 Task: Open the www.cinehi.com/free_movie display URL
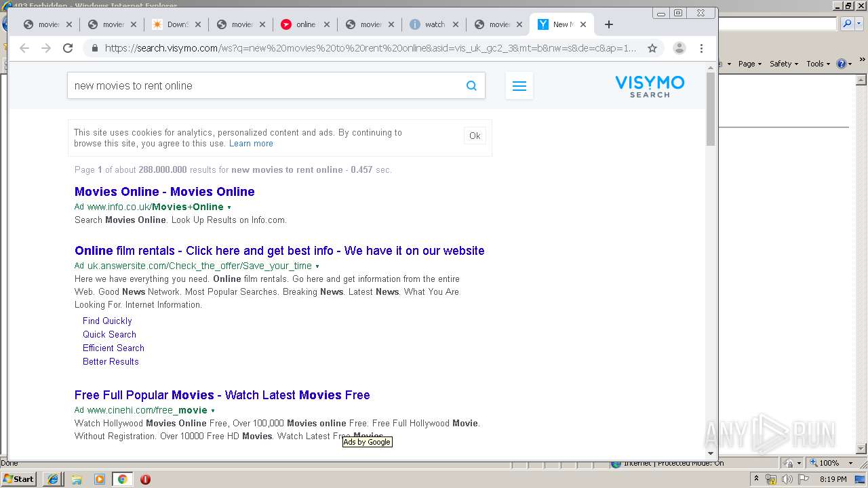click(x=147, y=411)
